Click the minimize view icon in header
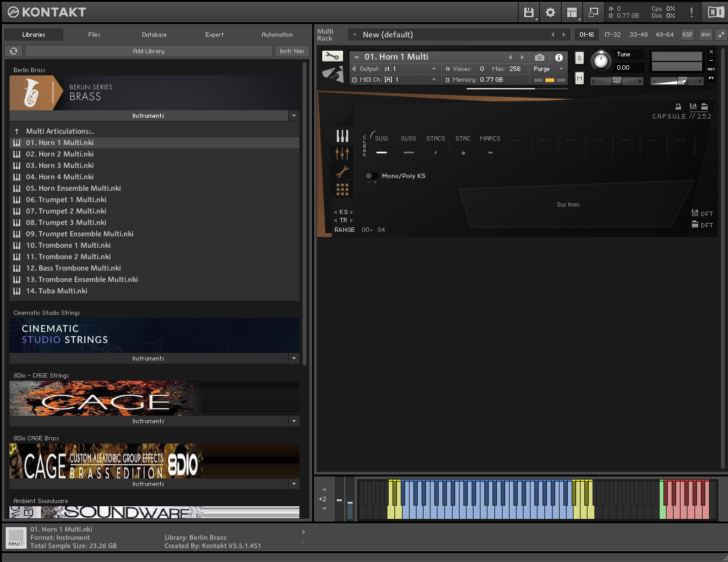The image size is (728, 562). click(593, 13)
